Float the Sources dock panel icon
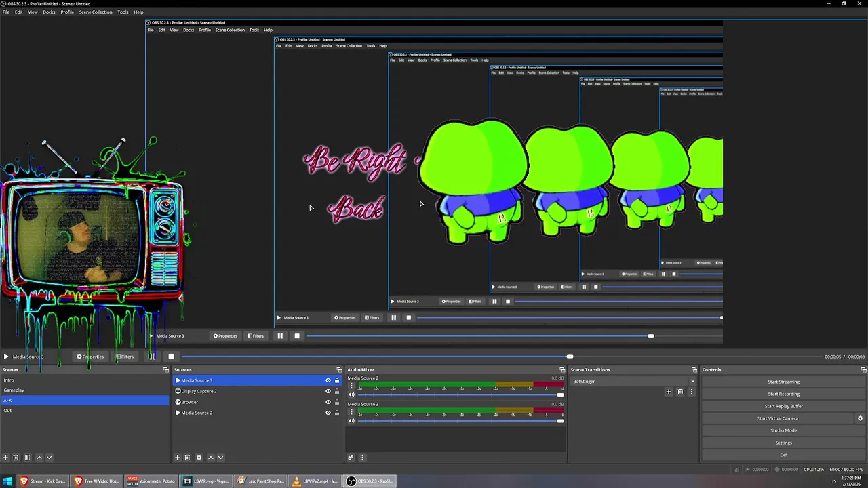Screen dimensions: 868x488 pos(340,370)
